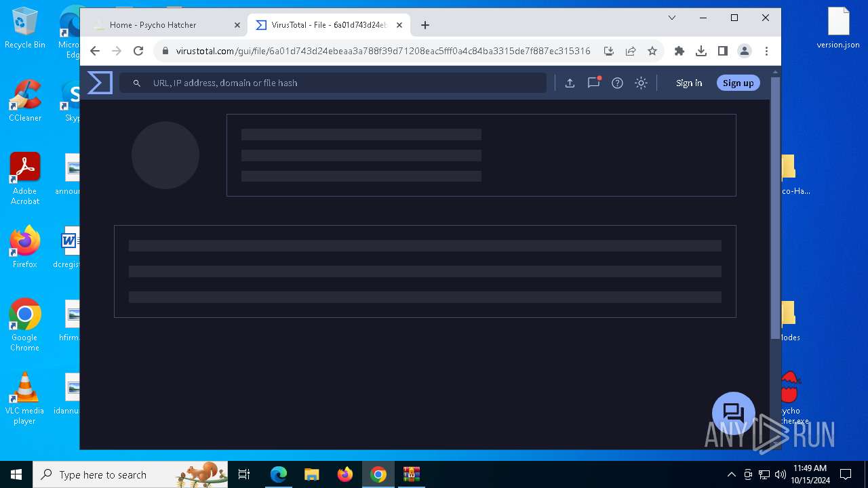Go forward with Chrome forward arrow
The width and height of the screenshot is (868, 488).
pyautogui.click(x=117, y=51)
